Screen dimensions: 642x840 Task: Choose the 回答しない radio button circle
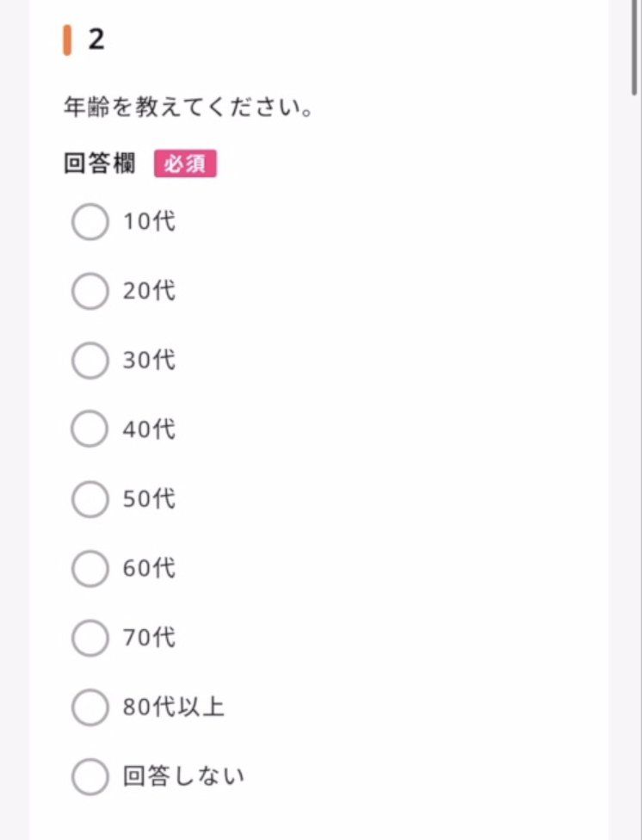90,777
